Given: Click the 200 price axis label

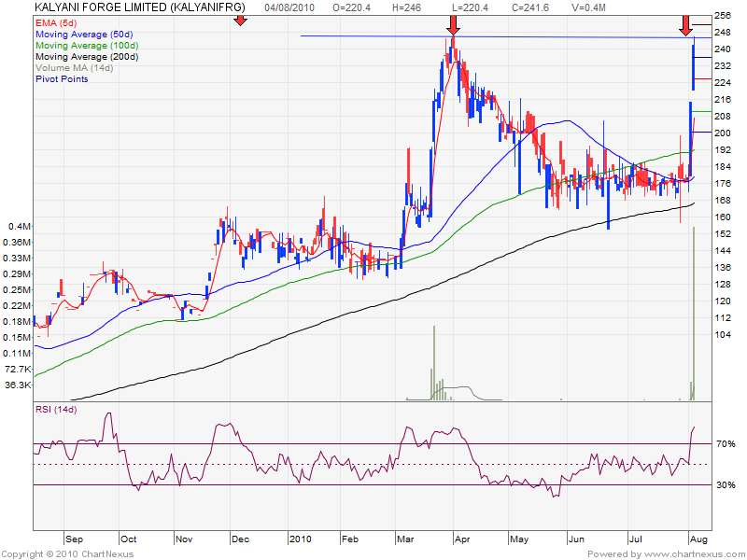Looking at the screenshot, I should click(723, 133).
